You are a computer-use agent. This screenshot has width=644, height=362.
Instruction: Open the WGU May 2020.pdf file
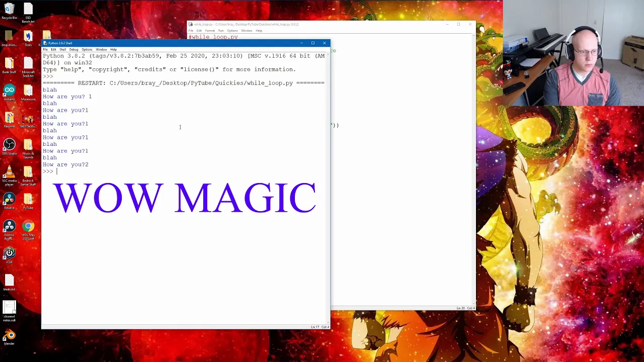28,229
